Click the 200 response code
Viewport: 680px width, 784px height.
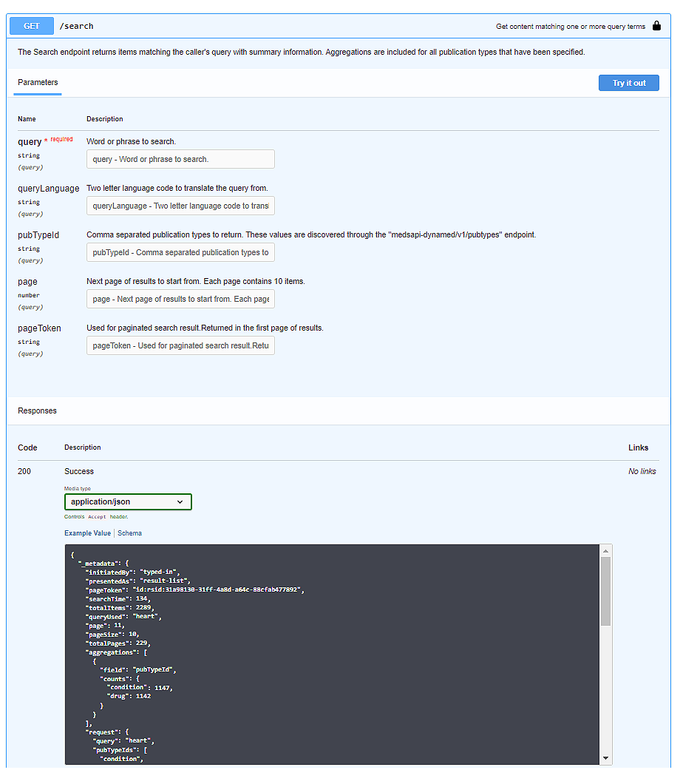(24, 471)
